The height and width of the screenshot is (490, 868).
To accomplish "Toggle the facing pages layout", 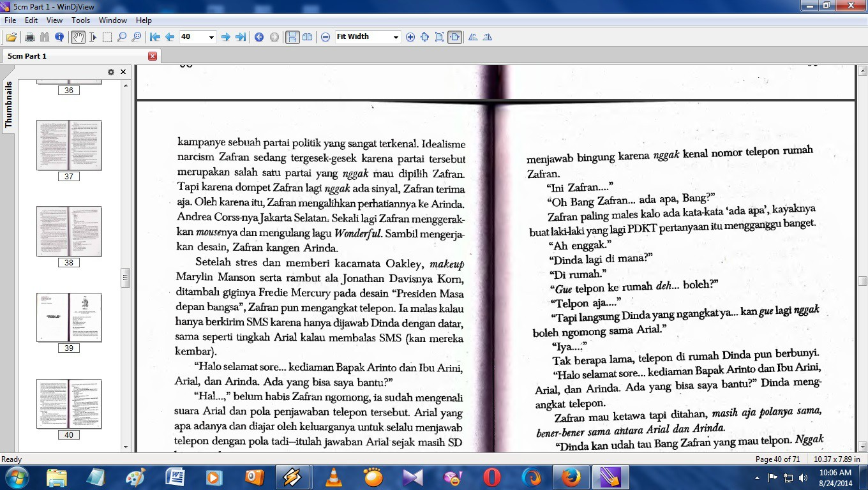I will tap(307, 37).
